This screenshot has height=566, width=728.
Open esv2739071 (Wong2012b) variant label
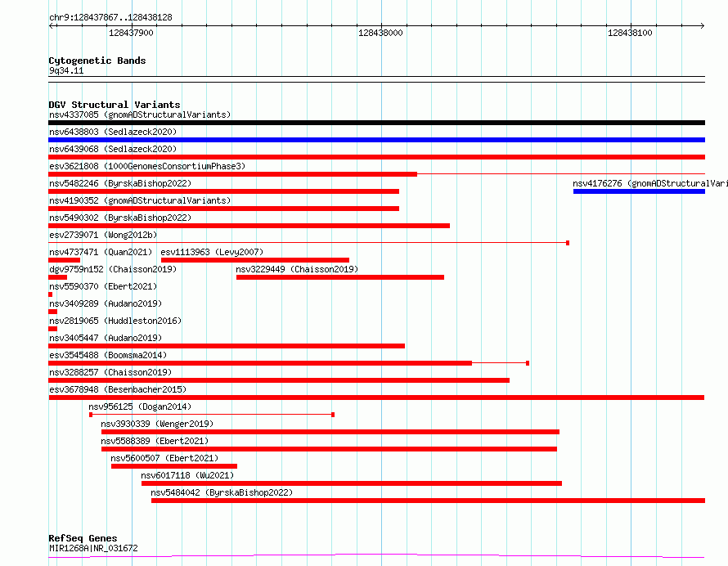coord(103,235)
